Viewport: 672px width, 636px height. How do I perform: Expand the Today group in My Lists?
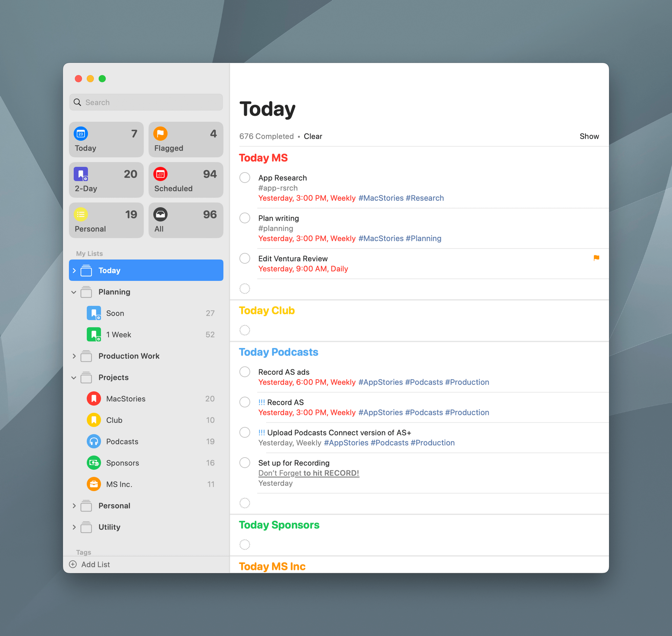point(74,270)
